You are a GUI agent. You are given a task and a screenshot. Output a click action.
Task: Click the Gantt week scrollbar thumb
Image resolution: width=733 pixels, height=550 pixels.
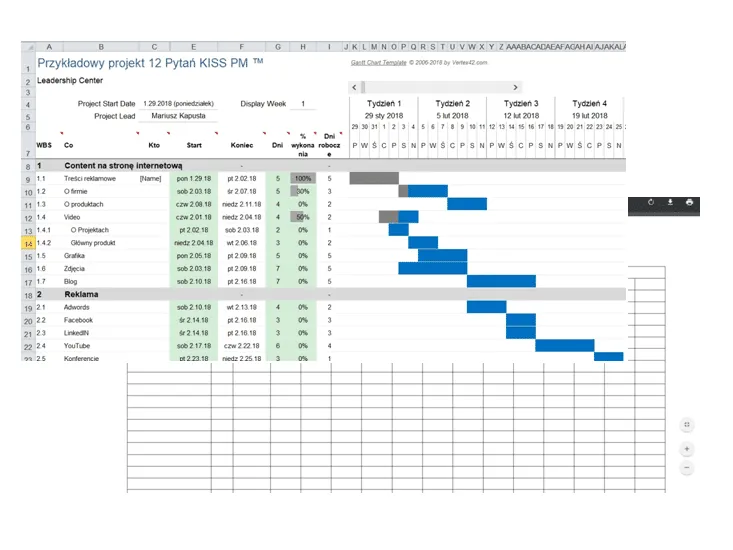(363, 87)
